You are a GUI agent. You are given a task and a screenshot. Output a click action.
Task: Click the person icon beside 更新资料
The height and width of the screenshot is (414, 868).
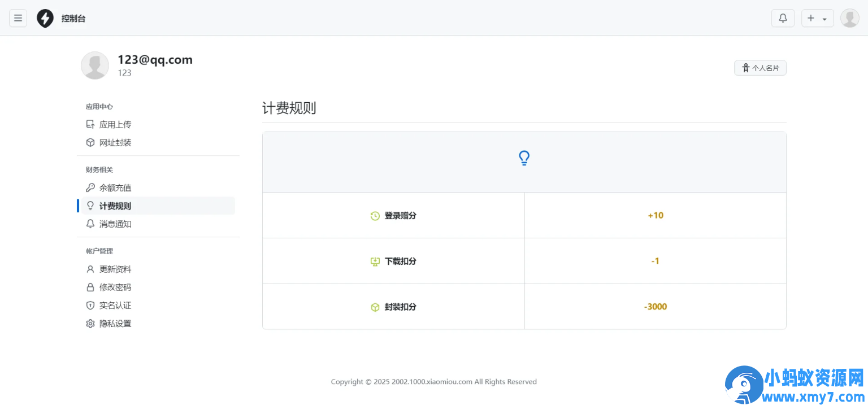pyautogui.click(x=90, y=269)
